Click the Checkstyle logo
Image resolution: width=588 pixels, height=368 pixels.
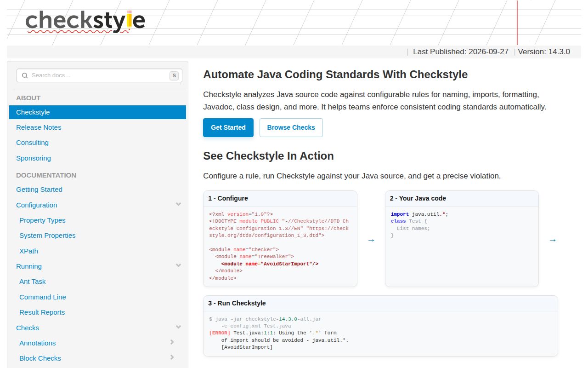[x=85, y=22]
